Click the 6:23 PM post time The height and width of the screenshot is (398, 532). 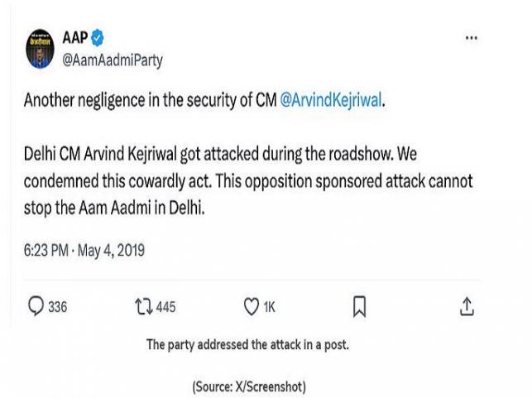pos(48,249)
